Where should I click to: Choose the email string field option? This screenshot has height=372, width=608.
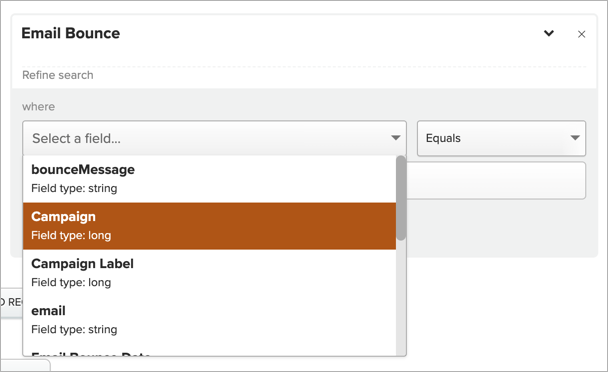tap(209, 320)
